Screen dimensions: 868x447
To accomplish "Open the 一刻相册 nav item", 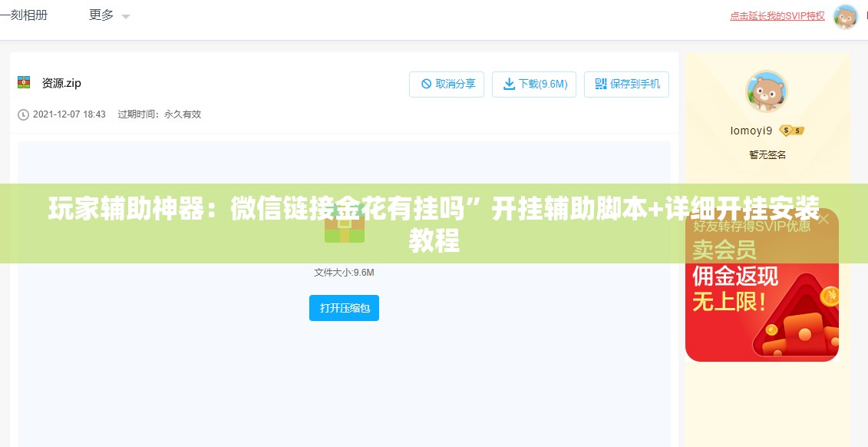I will (x=23, y=15).
